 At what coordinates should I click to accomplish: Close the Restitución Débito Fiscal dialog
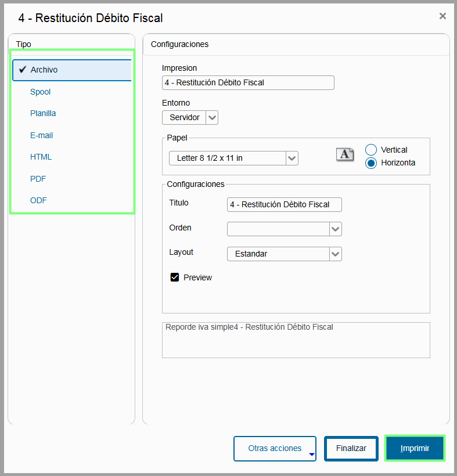(x=442, y=16)
